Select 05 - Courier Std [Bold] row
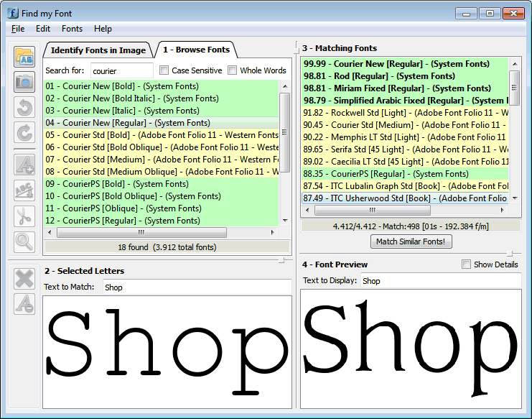The height and width of the screenshot is (419, 532). click(x=162, y=135)
